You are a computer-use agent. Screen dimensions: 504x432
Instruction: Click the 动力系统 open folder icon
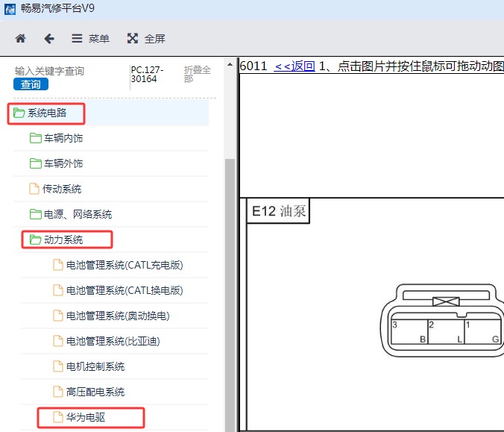tap(35, 240)
